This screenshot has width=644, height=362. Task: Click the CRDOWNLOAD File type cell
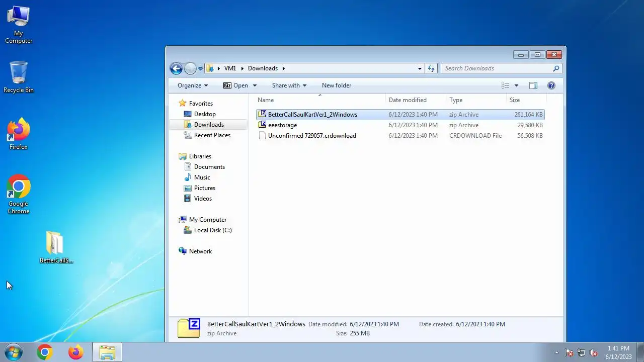coord(475,135)
